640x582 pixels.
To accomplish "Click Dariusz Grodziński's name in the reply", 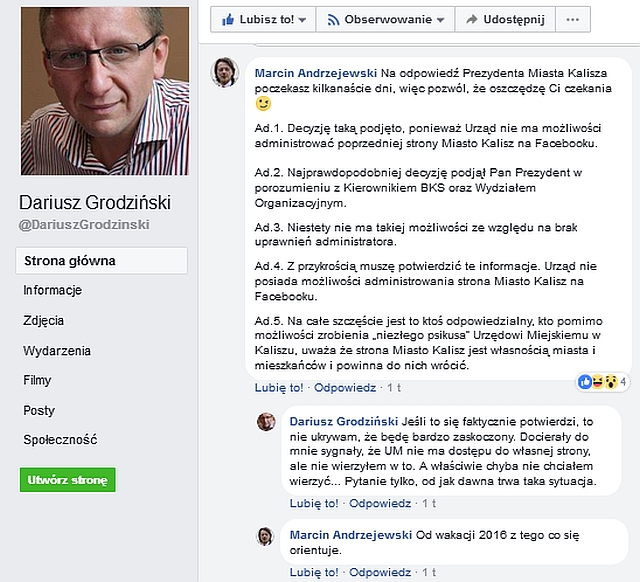I will [344, 422].
